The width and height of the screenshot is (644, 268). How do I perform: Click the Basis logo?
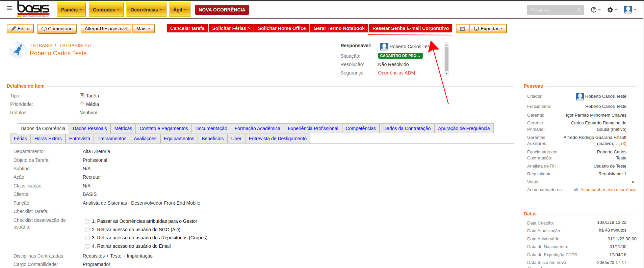click(33, 9)
